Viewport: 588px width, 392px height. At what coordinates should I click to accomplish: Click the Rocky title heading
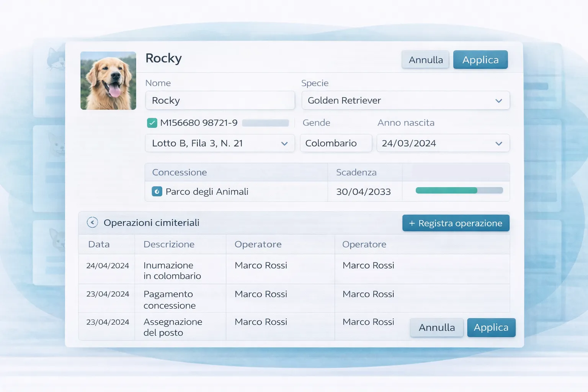click(163, 58)
